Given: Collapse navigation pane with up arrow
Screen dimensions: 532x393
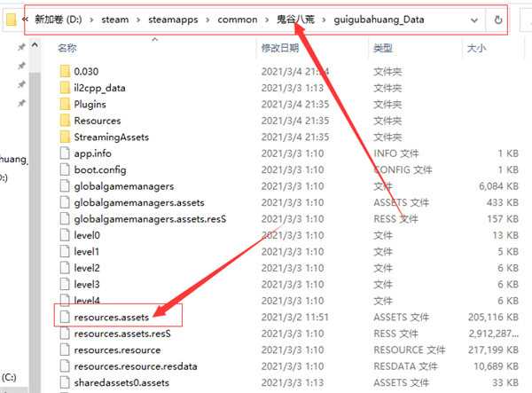Looking at the screenshot, I should tap(35, 44).
